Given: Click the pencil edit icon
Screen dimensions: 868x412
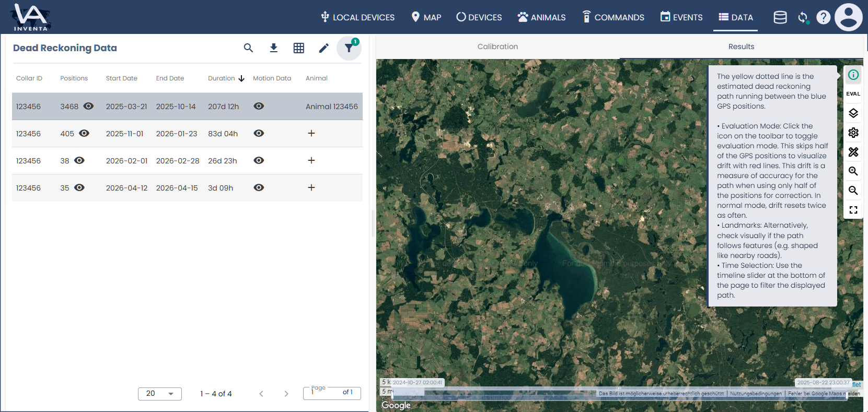Looking at the screenshot, I should point(324,48).
